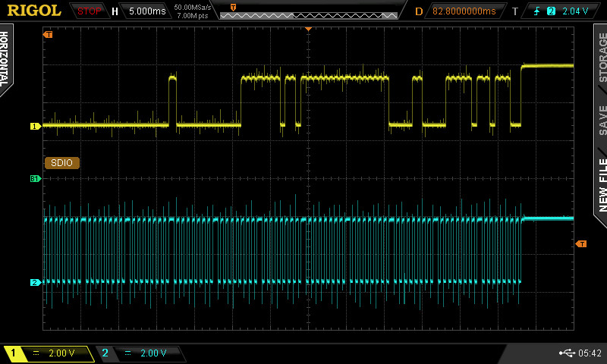Select the channel 1 number badge
The image size is (607, 364).
coord(13,353)
